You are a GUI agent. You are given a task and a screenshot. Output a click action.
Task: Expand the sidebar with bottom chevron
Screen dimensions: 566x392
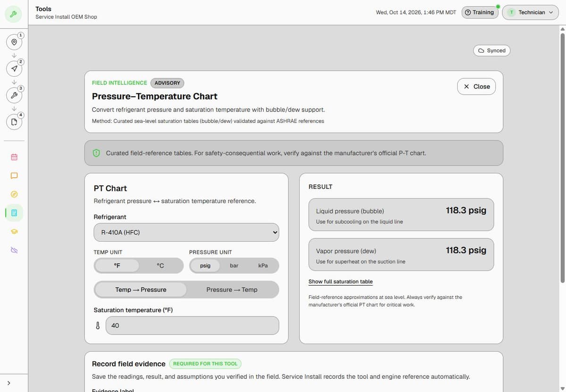pyautogui.click(x=8, y=383)
